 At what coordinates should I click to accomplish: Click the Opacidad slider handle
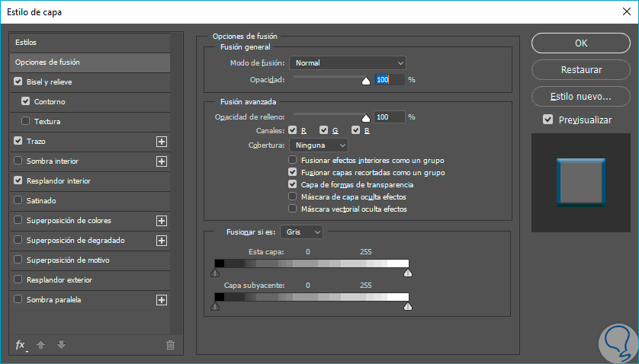click(x=365, y=80)
